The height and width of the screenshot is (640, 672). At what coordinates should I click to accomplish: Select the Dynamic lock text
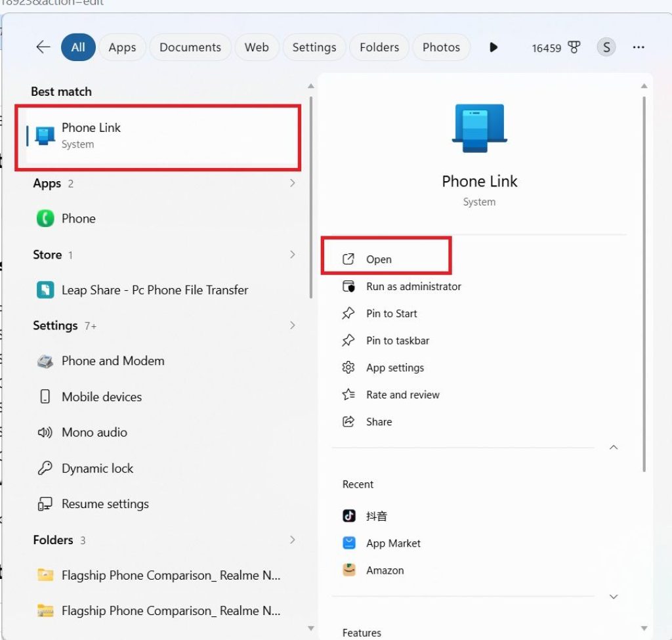[97, 468]
